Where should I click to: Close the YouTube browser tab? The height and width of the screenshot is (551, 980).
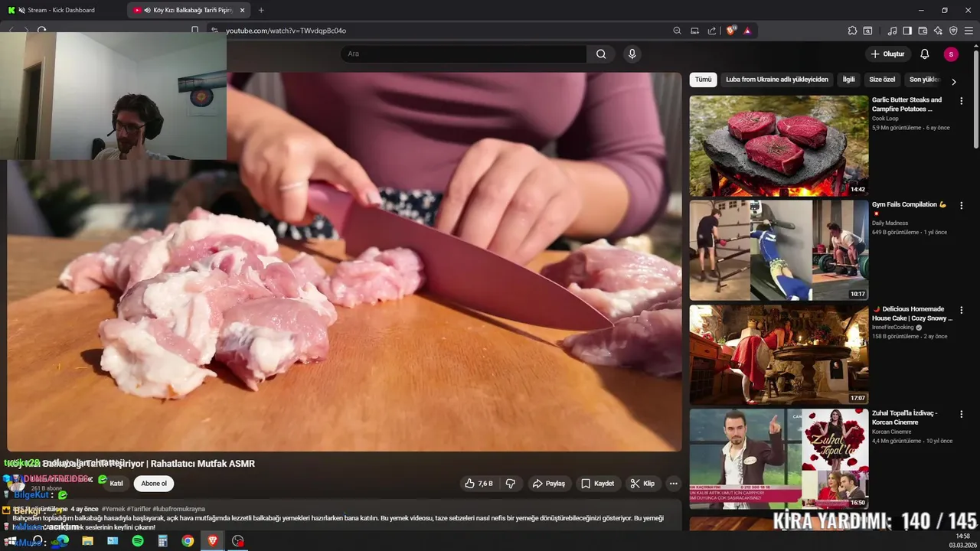[243, 10]
